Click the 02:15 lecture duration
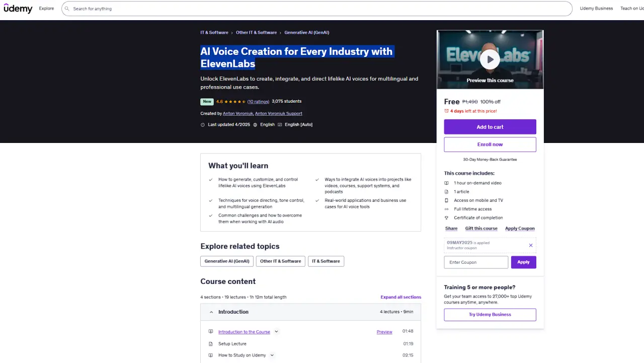 tap(408, 355)
